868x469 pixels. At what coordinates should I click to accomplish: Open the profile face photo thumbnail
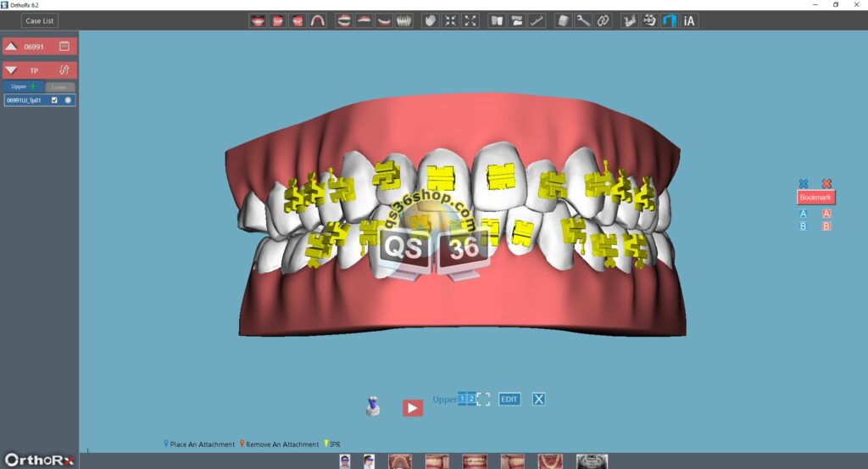point(370,461)
